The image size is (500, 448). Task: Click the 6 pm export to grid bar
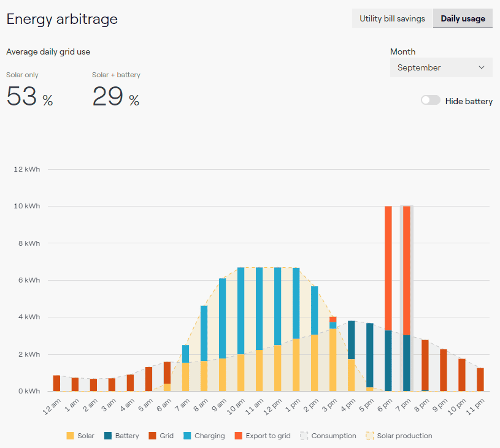point(388,268)
